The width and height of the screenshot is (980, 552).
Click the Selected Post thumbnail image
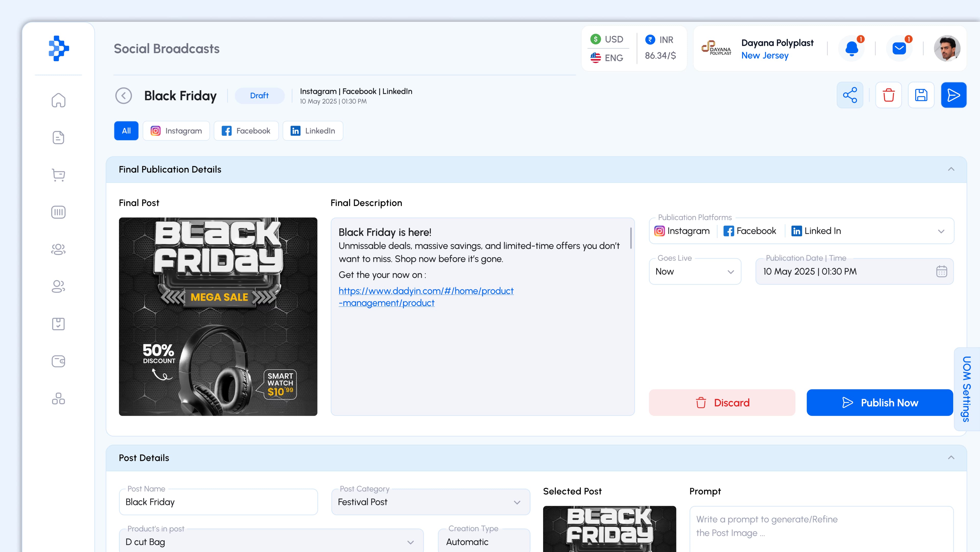pyautogui.click(x=609, y=529)
